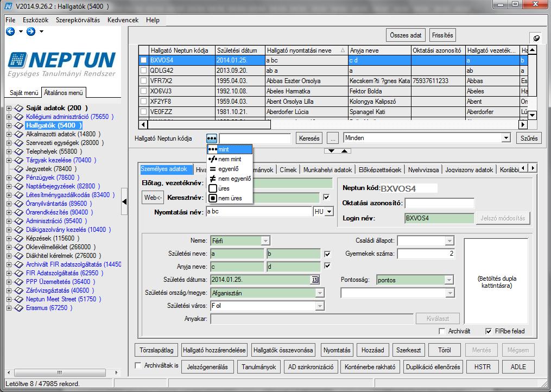Open the Családi állapot dropdown
The height and width of the screenshot is (392, 551).
449,241
